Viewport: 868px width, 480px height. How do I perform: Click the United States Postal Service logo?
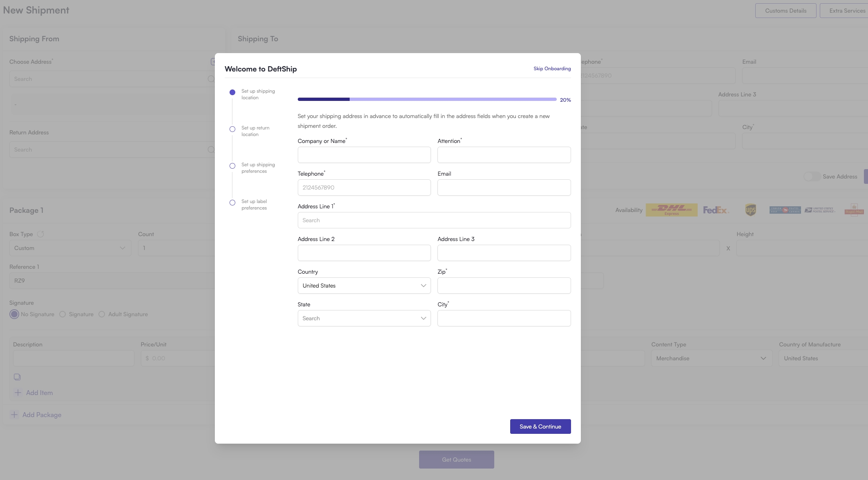[820, 210]
